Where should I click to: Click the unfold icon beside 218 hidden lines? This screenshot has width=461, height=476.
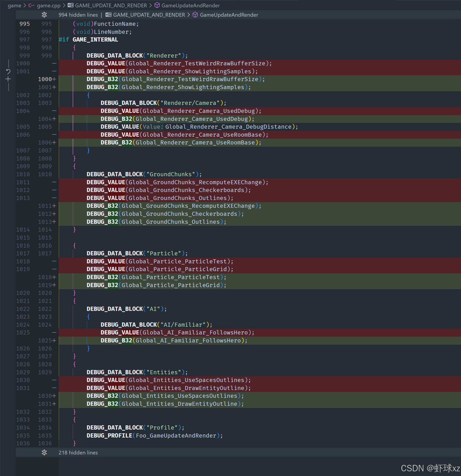(44, 452)
